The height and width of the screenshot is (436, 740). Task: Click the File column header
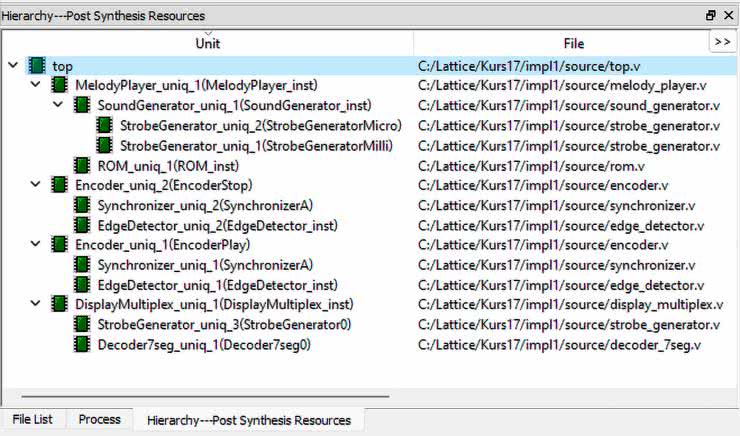(x=573, y=43)
